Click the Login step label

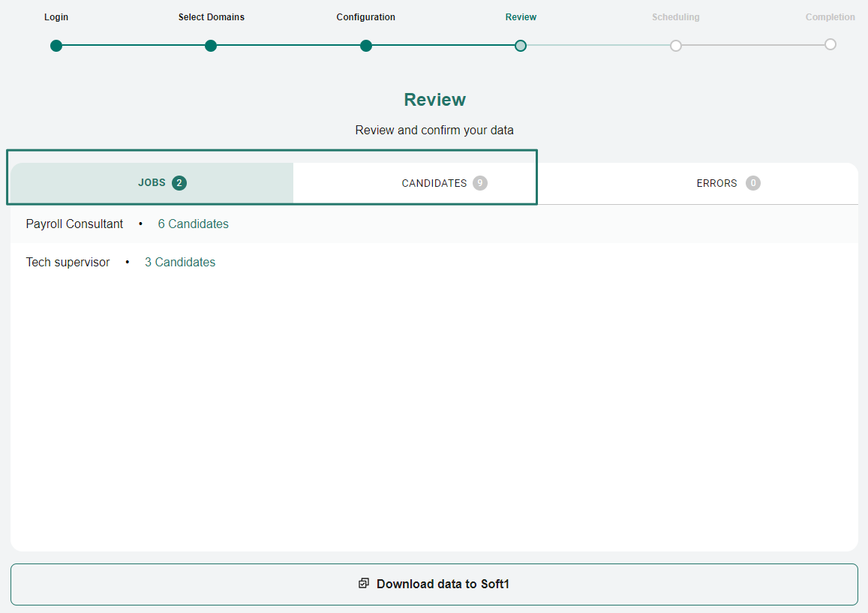pos(56,17)
